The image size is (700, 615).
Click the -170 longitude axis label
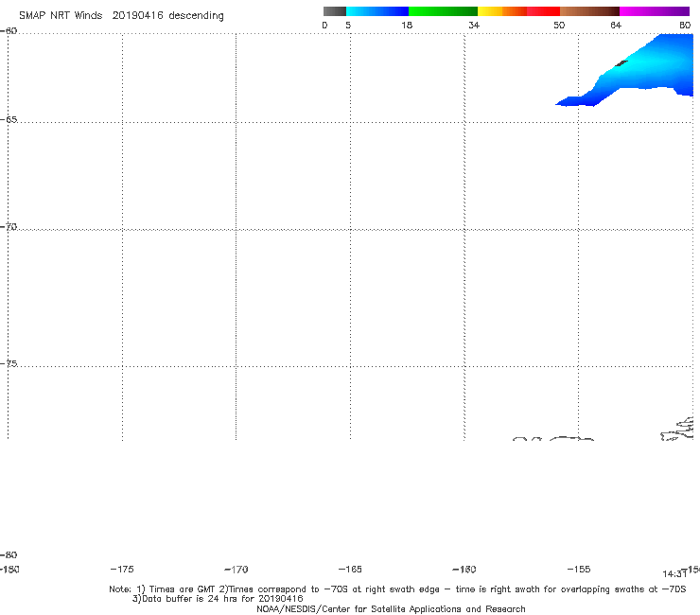pyautogui.click(x=236, y=570)
